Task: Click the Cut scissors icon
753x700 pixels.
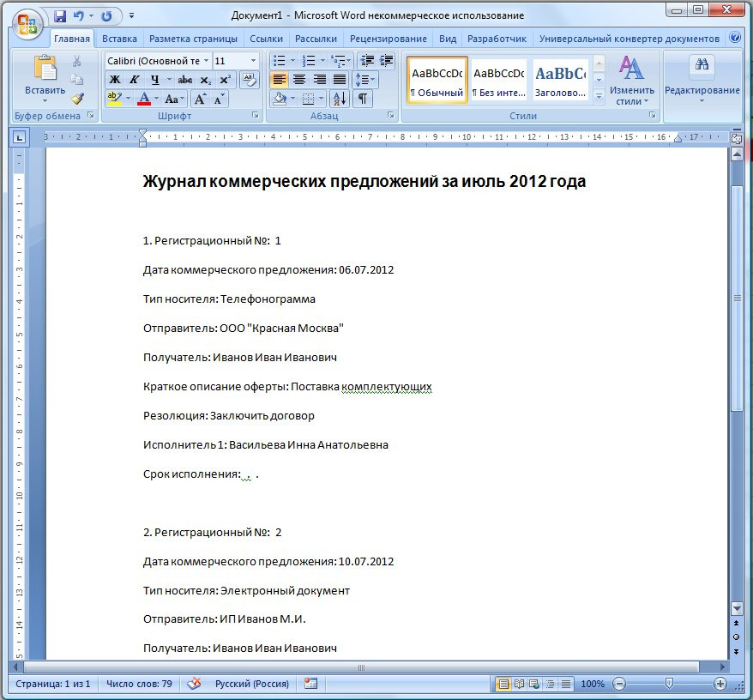Action: click(x=77, y=61)
